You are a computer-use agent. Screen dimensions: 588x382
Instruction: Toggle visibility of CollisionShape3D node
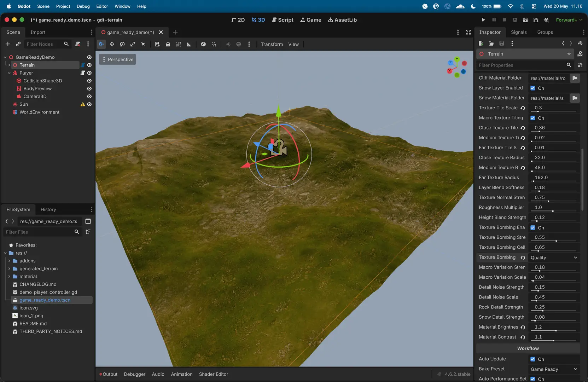click(x=89, y=81)
